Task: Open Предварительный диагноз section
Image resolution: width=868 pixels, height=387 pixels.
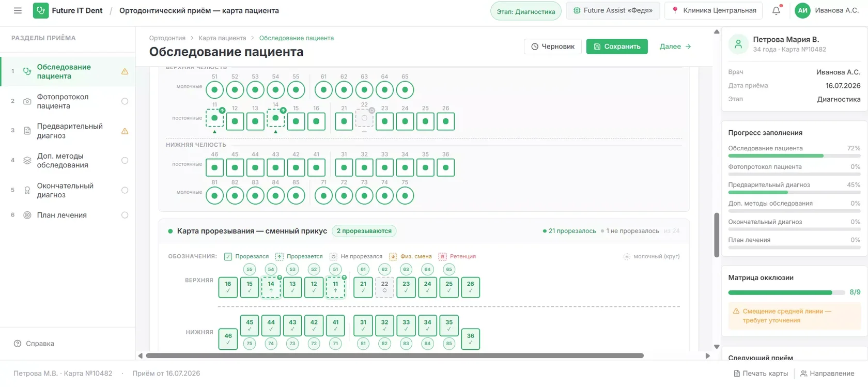Action: tap(68, 131)
